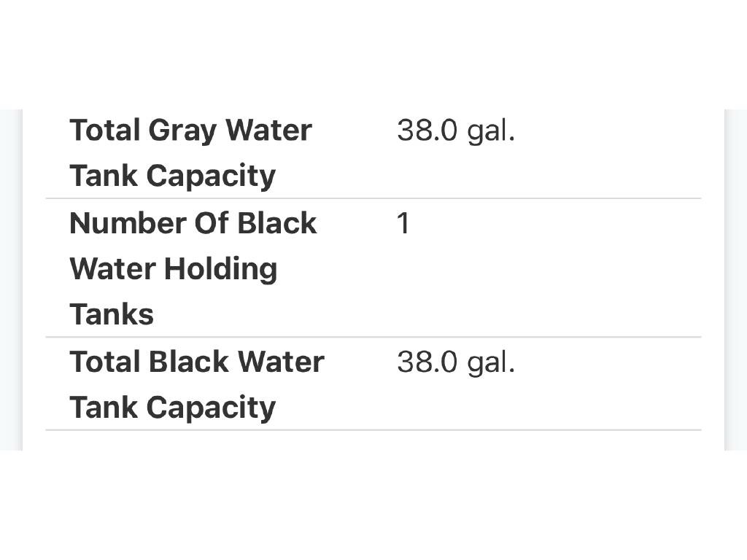747x560 pixels.
Task: Click the gal. unit in the black water row
Action: coord(491,362)
